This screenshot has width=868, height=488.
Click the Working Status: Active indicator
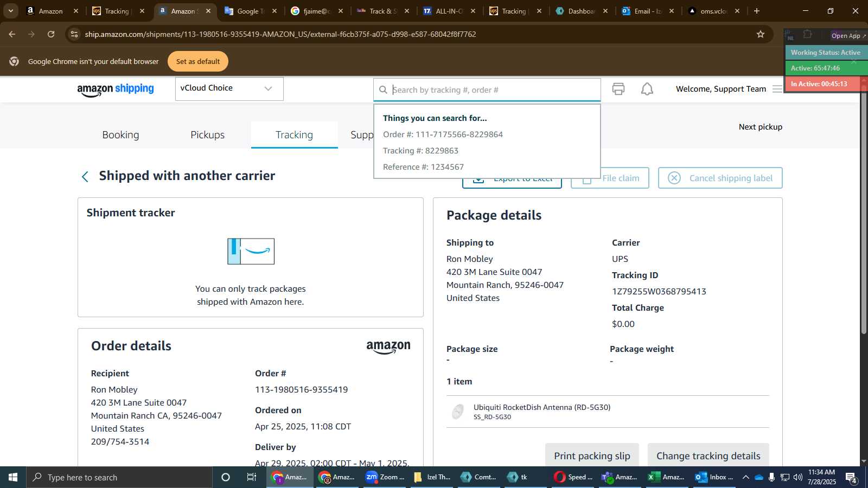825,53
